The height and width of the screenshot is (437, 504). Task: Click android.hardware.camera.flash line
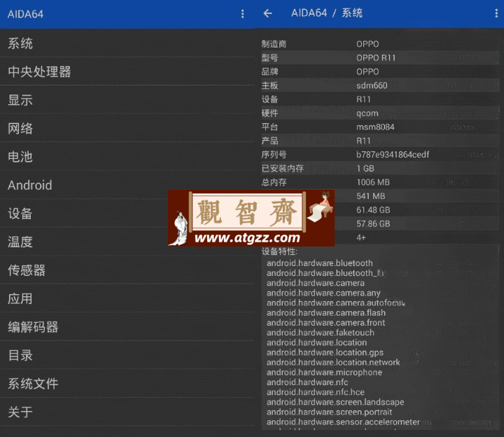pos(326,312)
